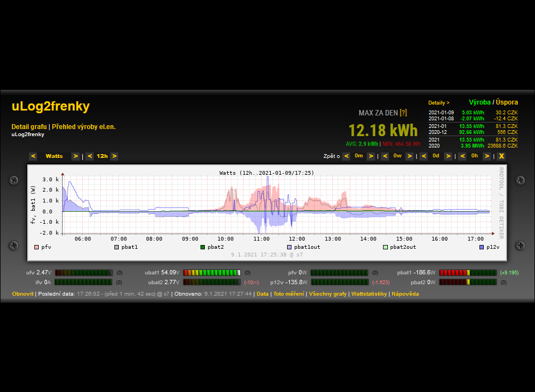Open the help [?] next to MAX ZA DEN

[403, 113]
